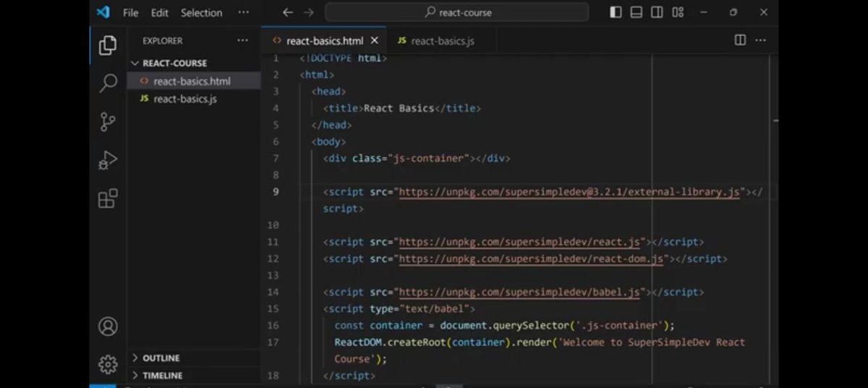
Task: Open the Extensions view
Action: (108, 198)
